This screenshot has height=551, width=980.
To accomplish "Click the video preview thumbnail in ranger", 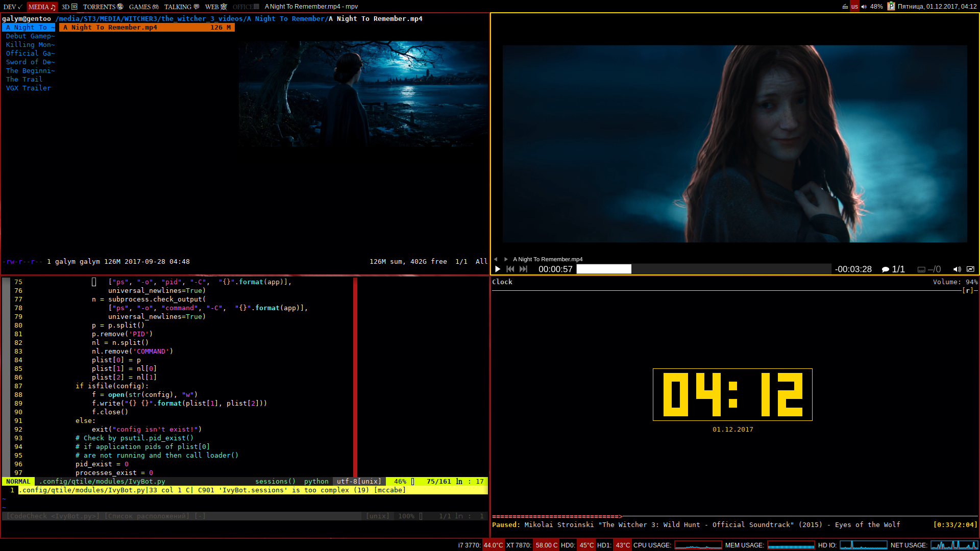I will [363, 94].
